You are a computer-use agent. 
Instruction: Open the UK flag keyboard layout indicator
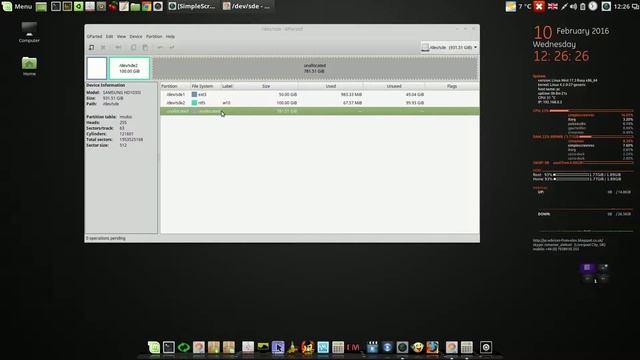click(x=553, y=7)
